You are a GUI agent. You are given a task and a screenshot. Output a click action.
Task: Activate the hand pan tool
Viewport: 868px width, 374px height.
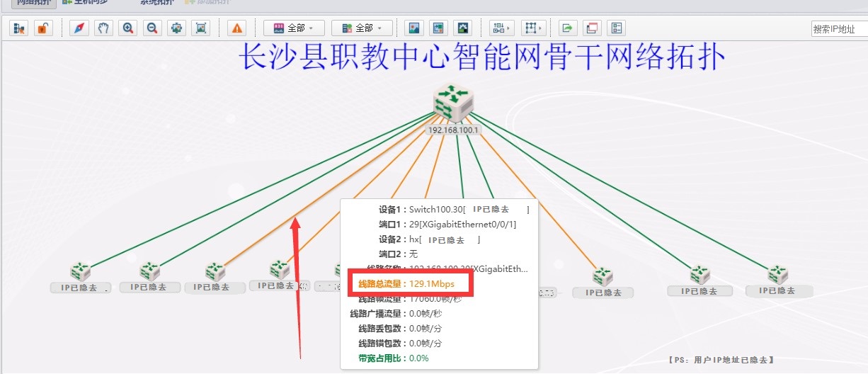(x=103, y=28)
